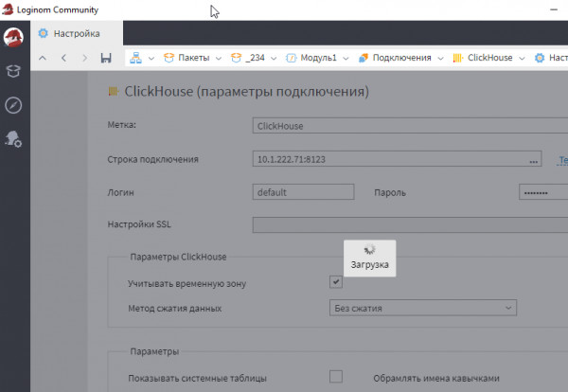568x392 pixels.
Task: Click the Пароль password field
Action: coord(543,192)
